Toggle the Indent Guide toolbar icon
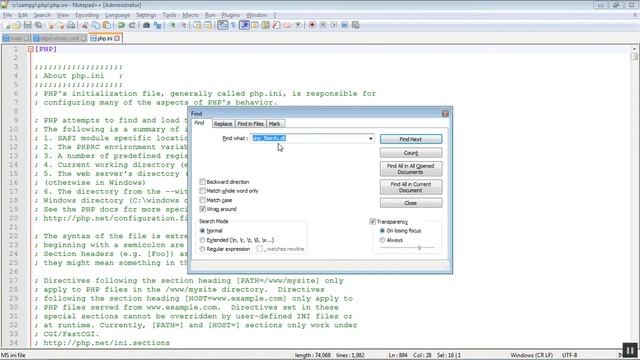This screenshot has height=360, width=640. click(x=244, y=25)
